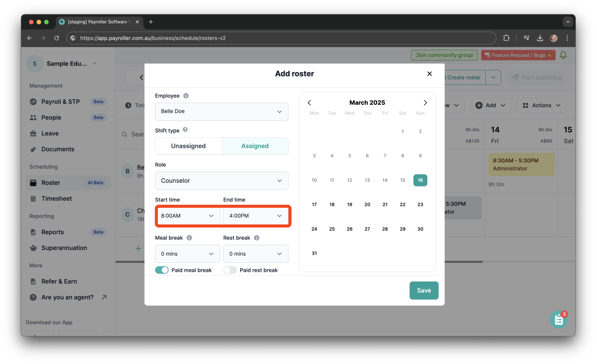Pick March 23 in the calendar
The height and width of the screenshot is (364, 597).
coord(420,205)
